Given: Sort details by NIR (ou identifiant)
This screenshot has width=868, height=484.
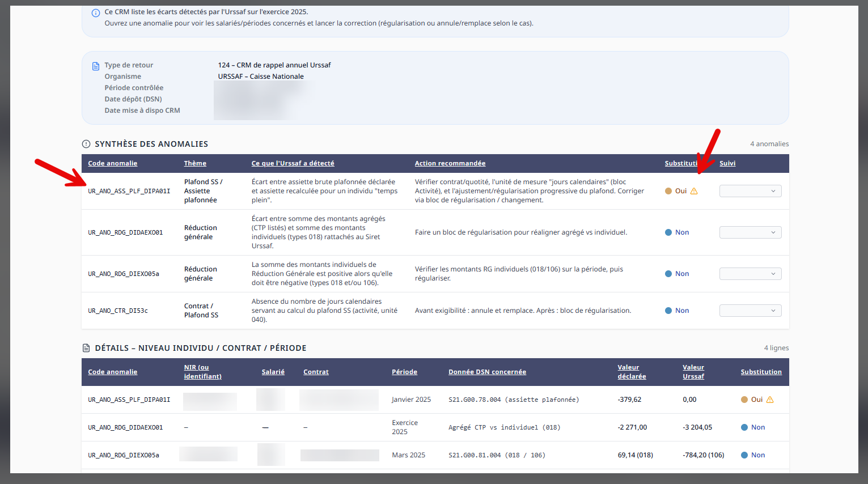Looking at the screenshot, I should click(202, 372).
